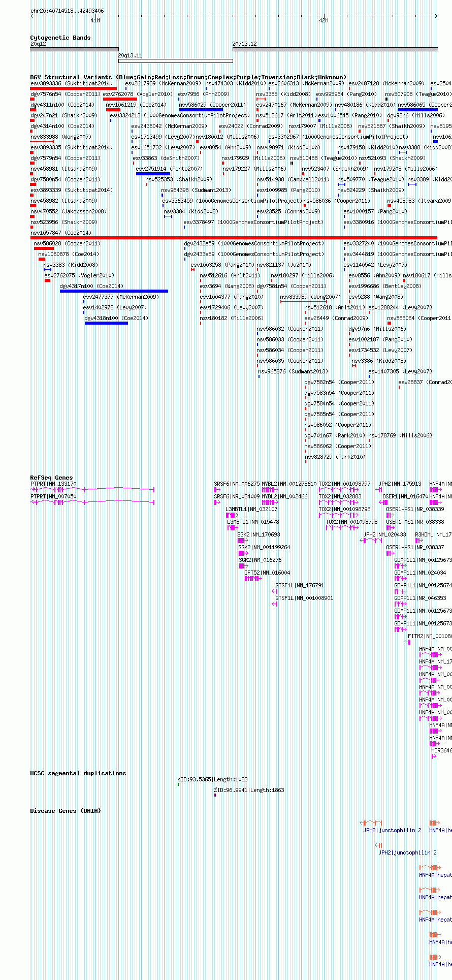The height and width of the screenshot is (980, 452).
Task: Select the blue gain bar under dgv4317n100
Action: [114, 291]
